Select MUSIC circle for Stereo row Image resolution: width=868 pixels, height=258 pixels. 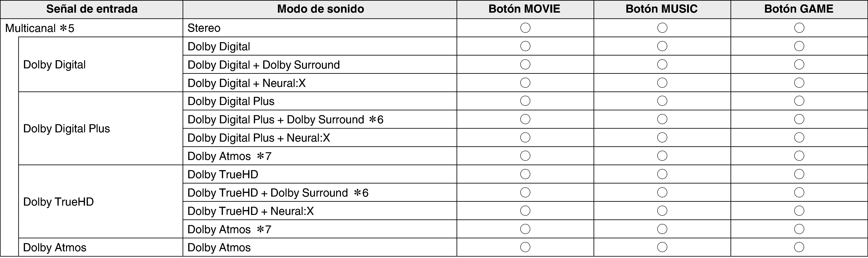coord(662,28)
